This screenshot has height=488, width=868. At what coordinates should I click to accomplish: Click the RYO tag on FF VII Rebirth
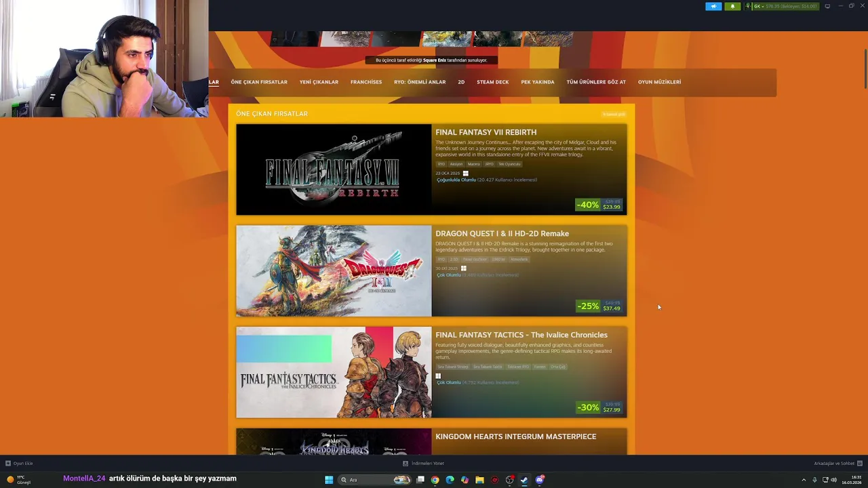coord(441,164)
